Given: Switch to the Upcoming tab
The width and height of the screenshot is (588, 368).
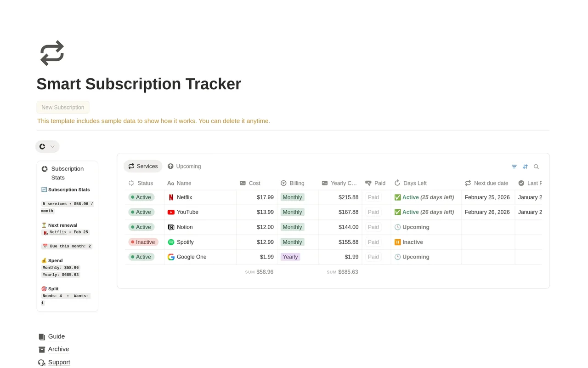Looking at the screenshot, I should pyautogui.click(x=184, y=166).
